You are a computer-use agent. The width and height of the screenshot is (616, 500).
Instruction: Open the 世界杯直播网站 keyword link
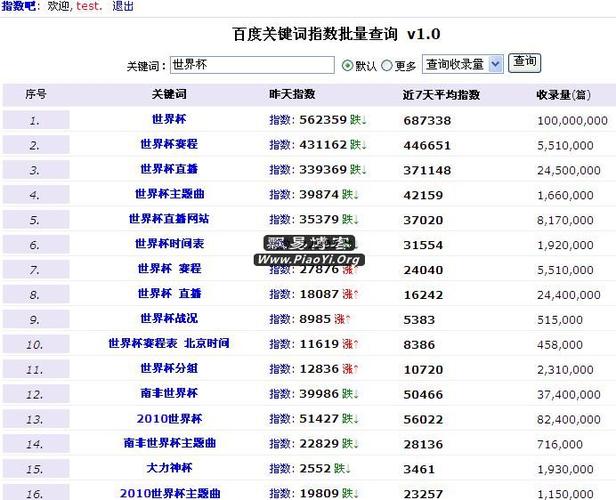tap(169, 218)
